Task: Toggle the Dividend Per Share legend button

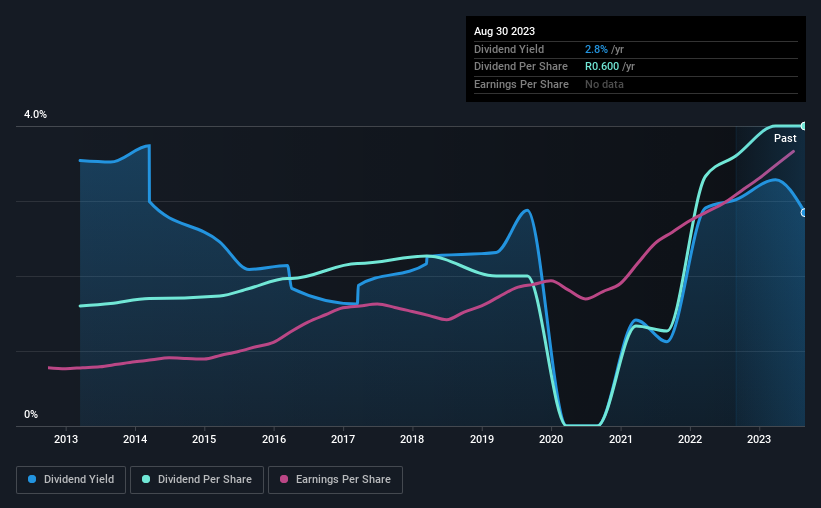Action: coord(197,480)
